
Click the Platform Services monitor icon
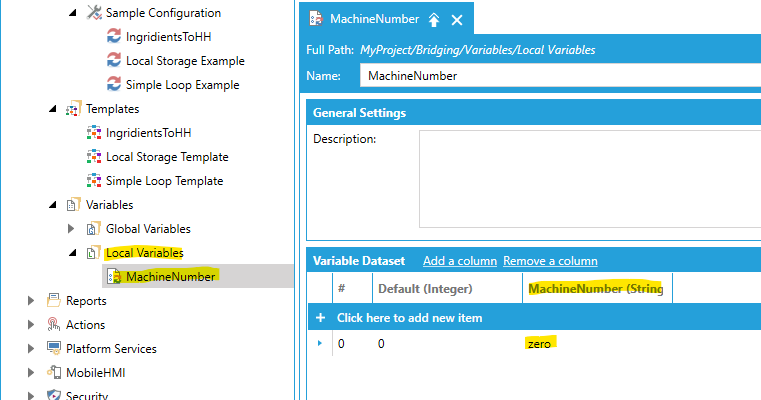(x=53, y=348)
